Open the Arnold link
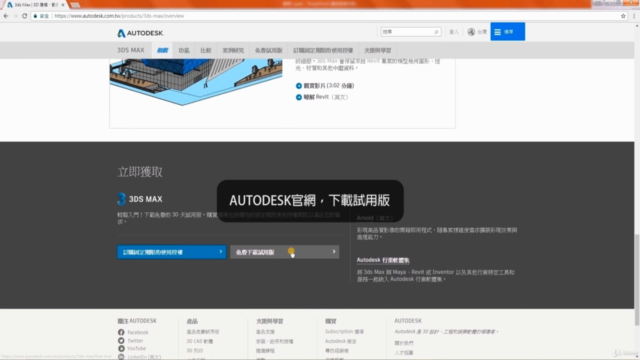The height and width of the screenshot is (360, 640). point(375,218)
